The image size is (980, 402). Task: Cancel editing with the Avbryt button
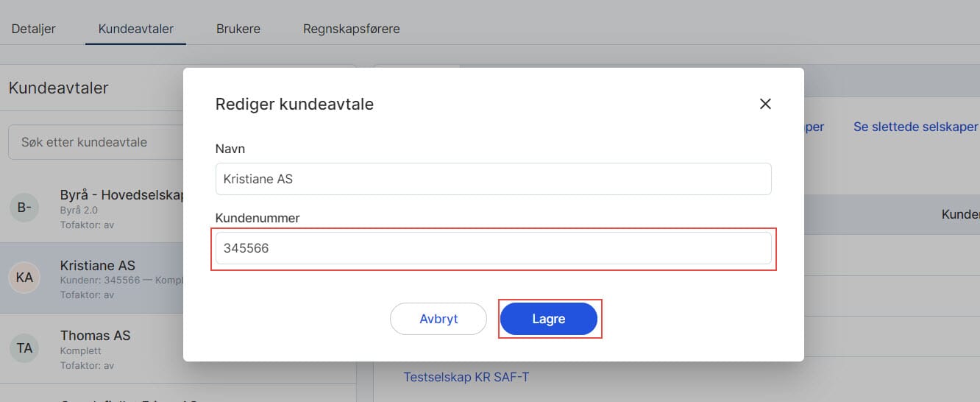[x=438, y=319]
